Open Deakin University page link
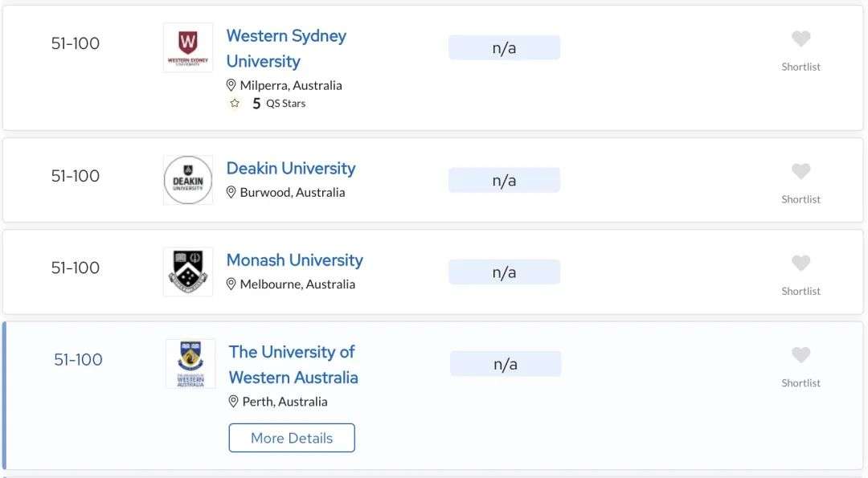This screenshot has width=868, height=478. [291, 168]
